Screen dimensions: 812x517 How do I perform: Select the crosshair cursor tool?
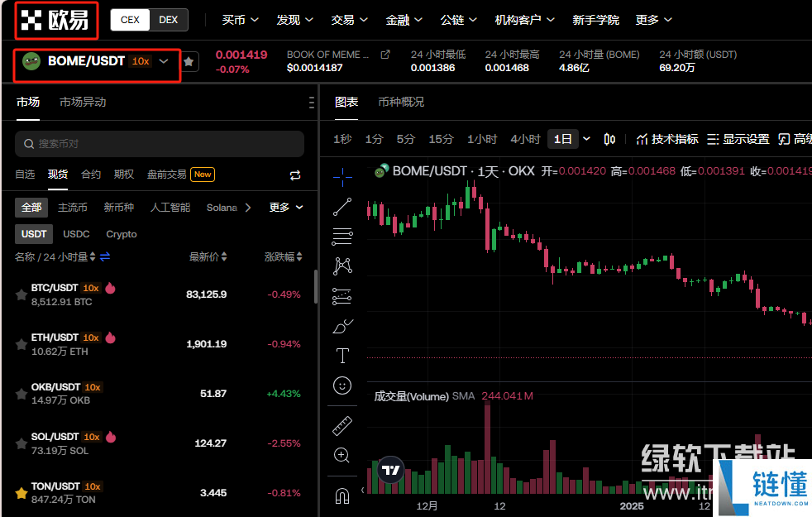(x=342, y=177)
